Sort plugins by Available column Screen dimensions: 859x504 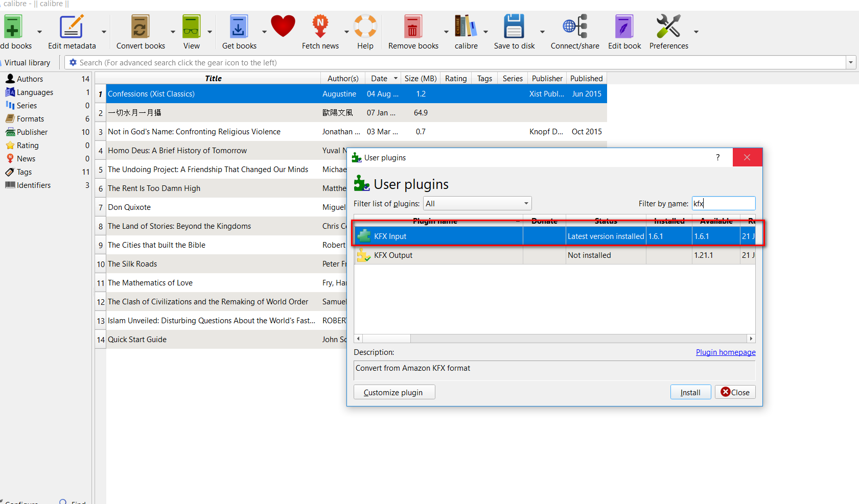(716, 221)
